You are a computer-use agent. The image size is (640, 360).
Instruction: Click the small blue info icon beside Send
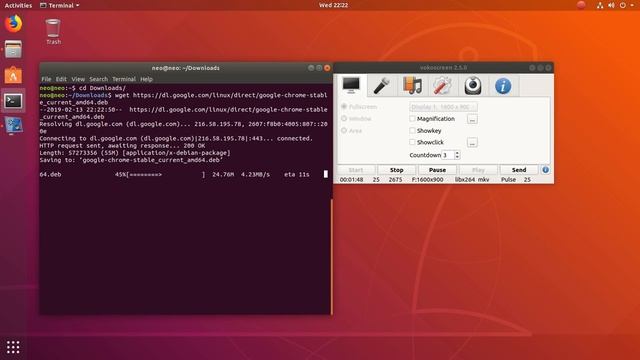[x=545, y=170]
